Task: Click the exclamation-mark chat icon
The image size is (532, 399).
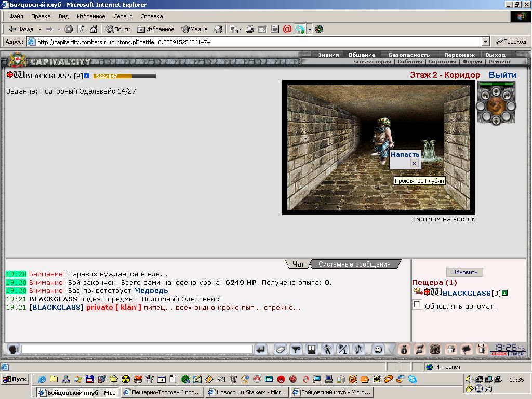Action: pyautogui.click(x=312, y=349)
